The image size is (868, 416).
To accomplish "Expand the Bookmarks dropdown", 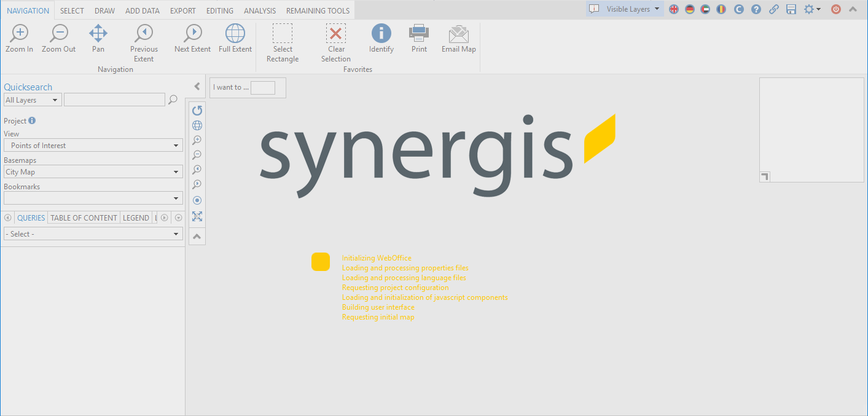I will (93, 198).
